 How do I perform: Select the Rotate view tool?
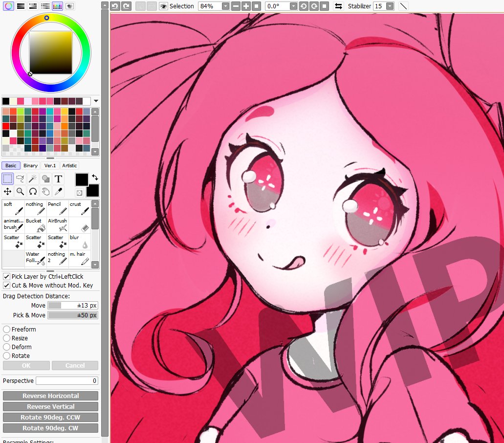coord(33,192)
